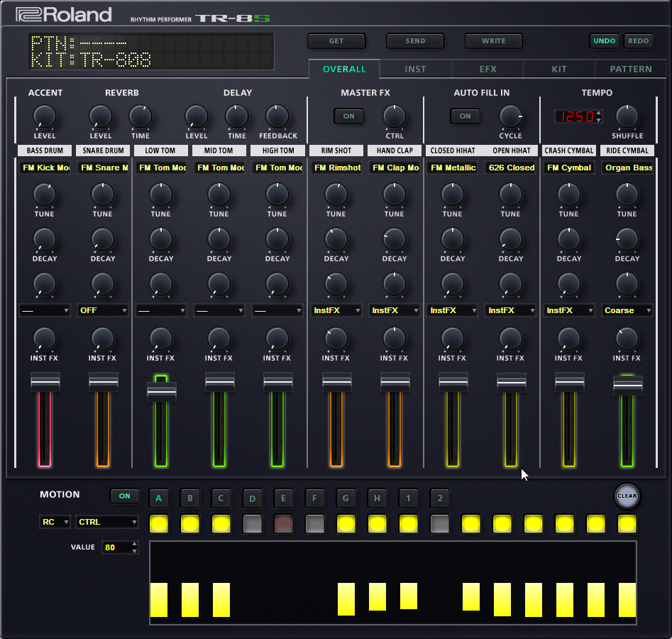672x639 pixels.
Task: Toggle the fifth dark red step button
Action: pyautogui.click(x=284, y=524)
